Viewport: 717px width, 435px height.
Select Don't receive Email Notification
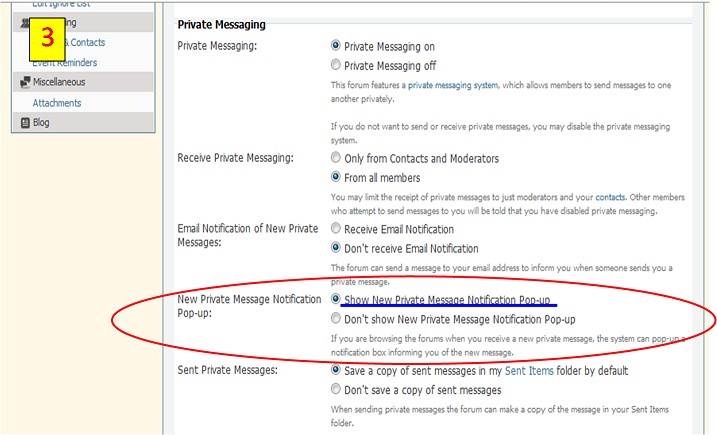point(335,248)
